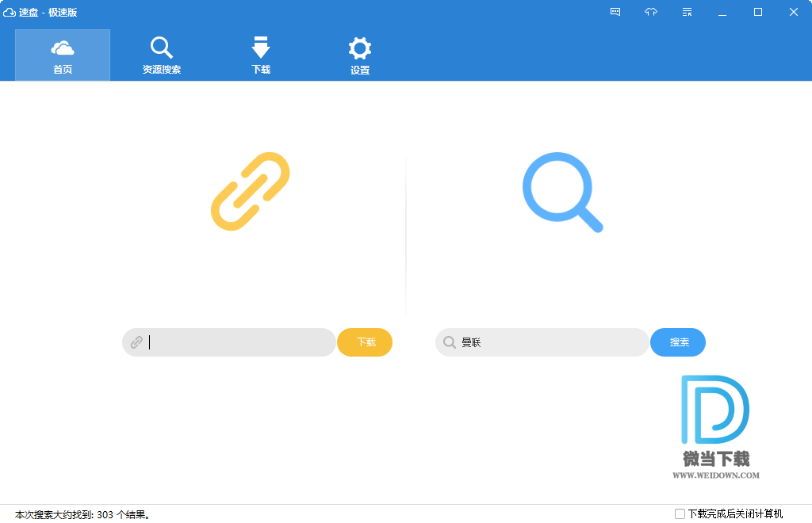Minimize the 速盘 window

pyautogui.click(x=722, y=12)
